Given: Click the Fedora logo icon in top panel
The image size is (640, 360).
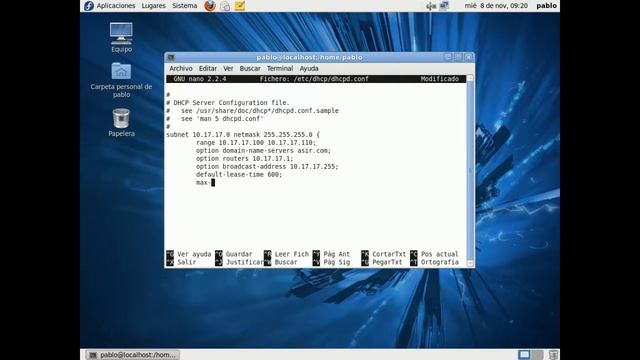Looking at the screenshot, I should [x=89, y=6].
